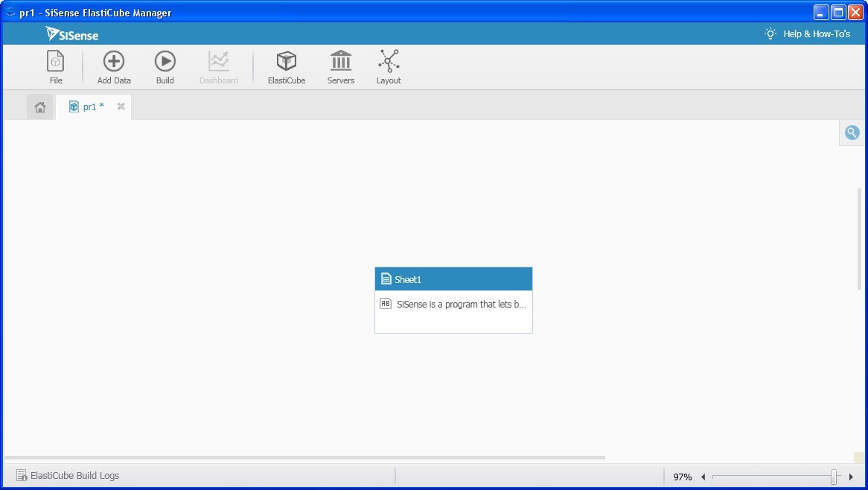Click the 97% zoom value
The width and height of the screenshot is (868, 490).
pos(683,477)
